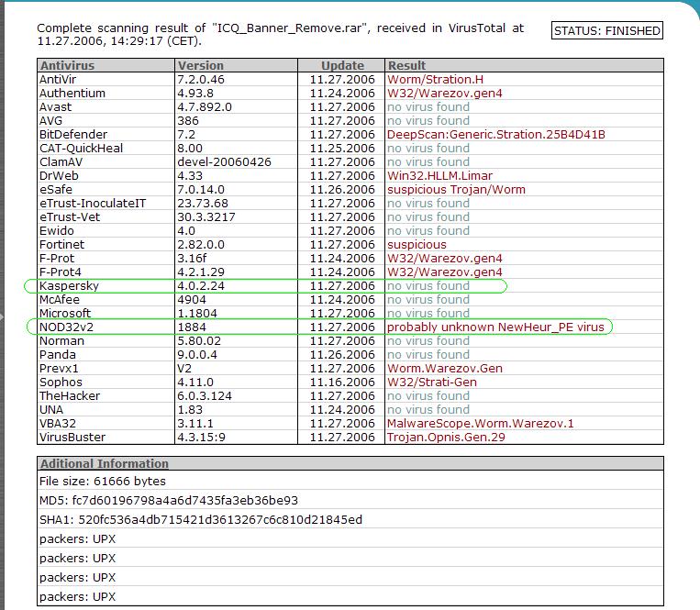Click McAfee version 4904
This screenshot has width=700, height=610.
pos(192,300)
